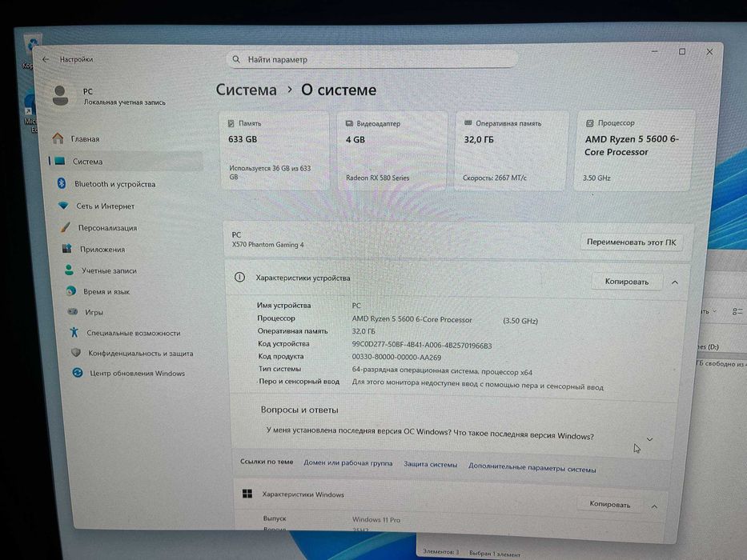
Task: Click the Игры gamepad icon
Action: [72, 311]
